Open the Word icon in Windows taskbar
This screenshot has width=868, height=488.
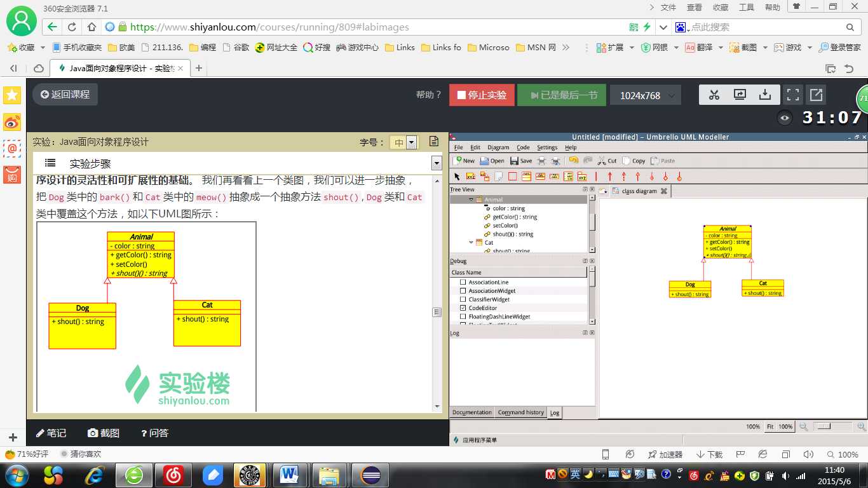289,475
